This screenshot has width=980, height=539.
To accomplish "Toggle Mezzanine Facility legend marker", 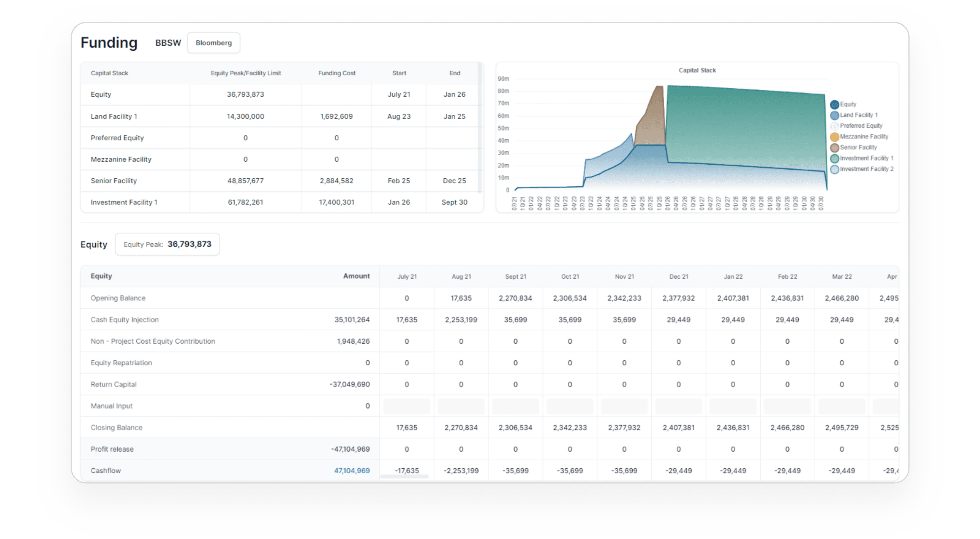I will point(835,137).
